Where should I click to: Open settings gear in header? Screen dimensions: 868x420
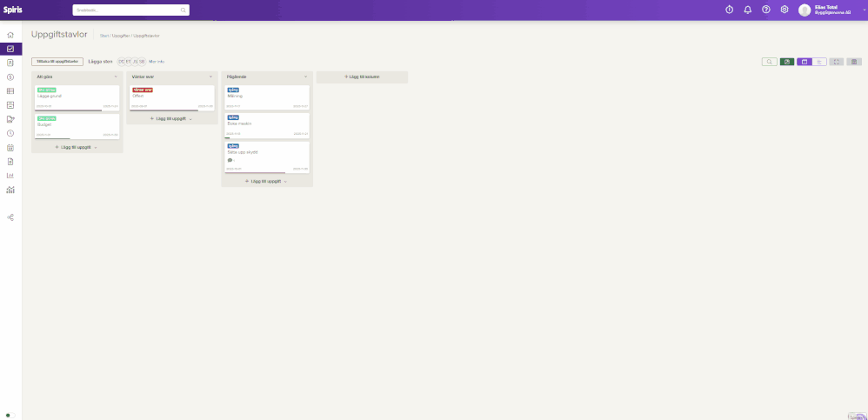tap(785, 10)
